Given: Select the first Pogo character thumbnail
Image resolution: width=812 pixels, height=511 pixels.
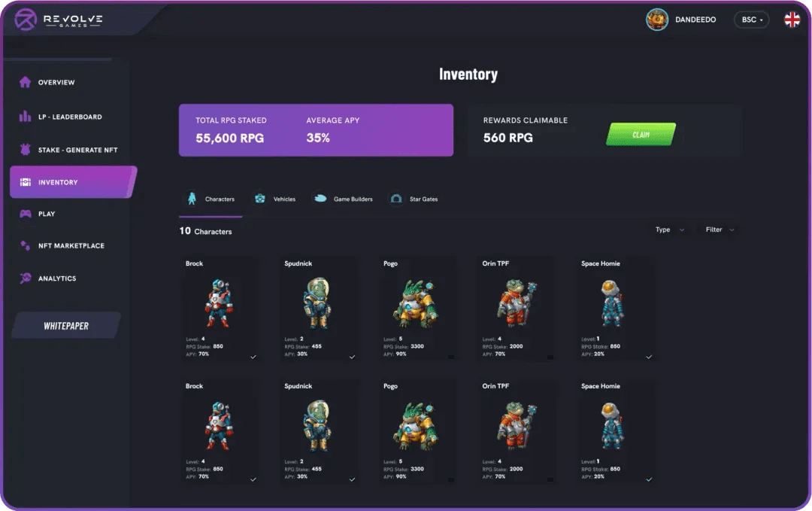Looking at the screenshot, I should click(x=415, y=303).
